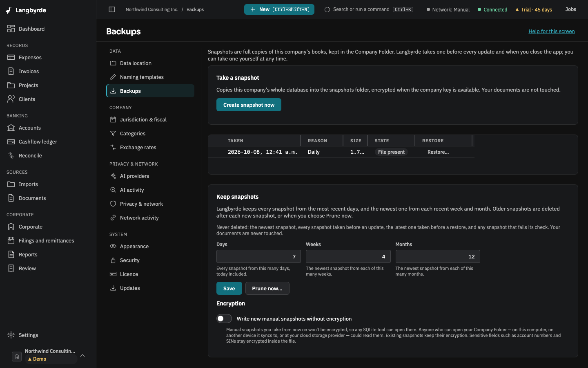Click the AI providers sparkle icon
Viewport: 588px width, 368px height.
113,176
